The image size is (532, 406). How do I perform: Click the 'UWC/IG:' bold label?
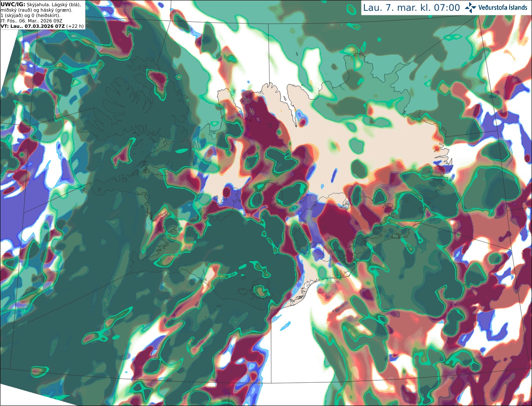[13, 5]
